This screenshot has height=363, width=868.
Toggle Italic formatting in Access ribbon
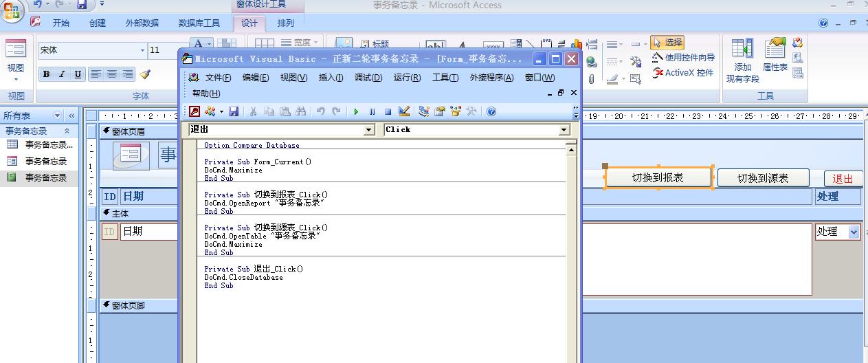click(62, 74)
